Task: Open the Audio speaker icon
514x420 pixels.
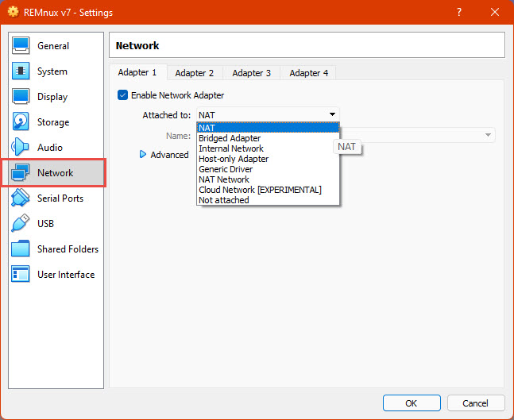Action: pos(21,148)
